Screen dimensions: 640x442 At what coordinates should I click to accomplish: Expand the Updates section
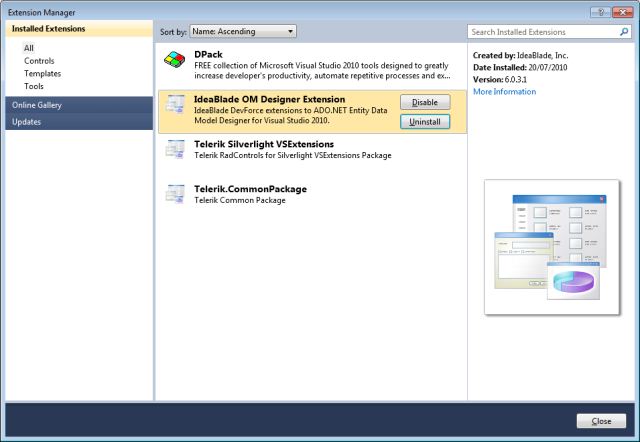[x=78, y=122]
